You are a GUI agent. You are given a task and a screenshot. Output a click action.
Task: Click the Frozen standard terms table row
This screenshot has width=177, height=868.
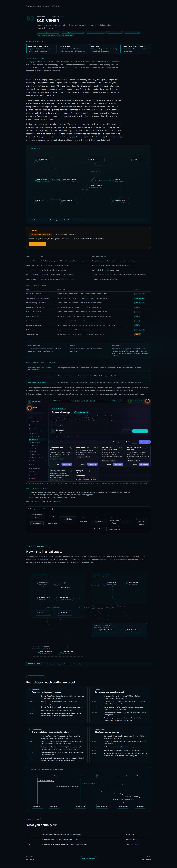88,294
